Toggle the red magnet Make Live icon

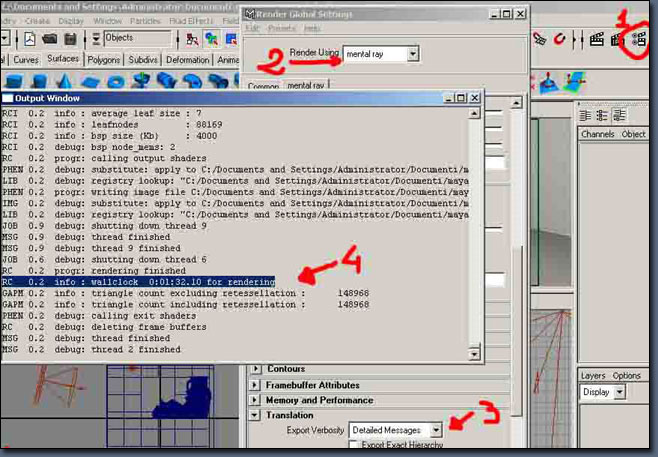pyautogui.click(x=559, y=39)
